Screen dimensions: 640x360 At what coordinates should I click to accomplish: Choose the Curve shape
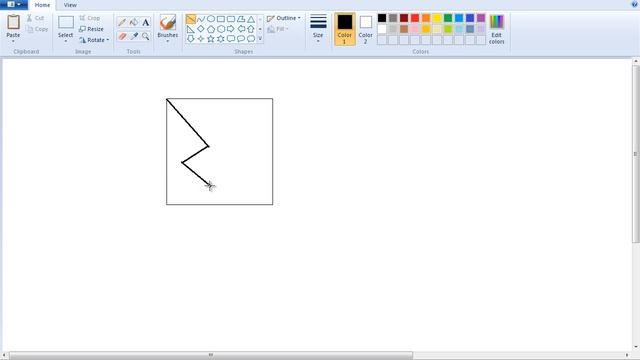pyautogui.click(x=201, y=19)
